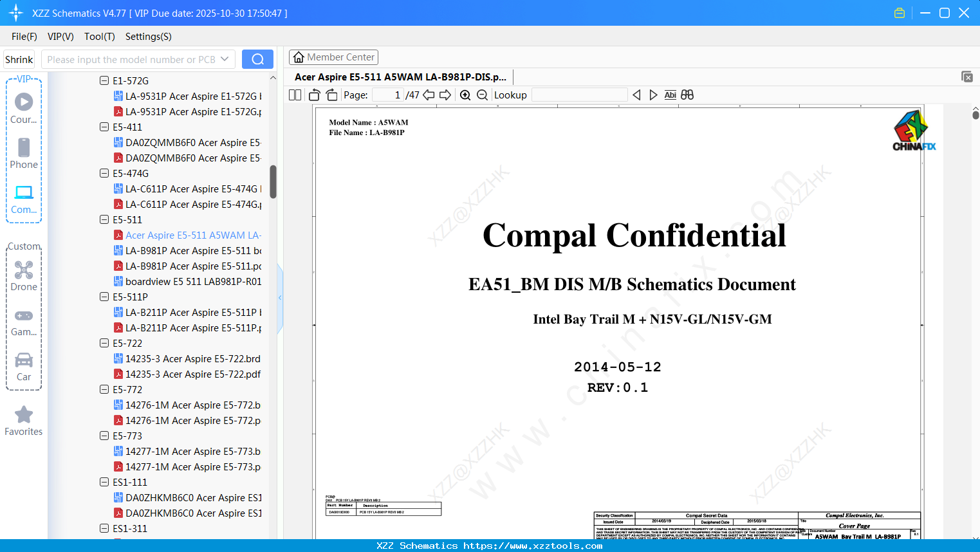This screenshot has width=980, height=552.
Task: Select the Acer Aspire E5-511 A5WAM document tab
Action: click(400, 77)
